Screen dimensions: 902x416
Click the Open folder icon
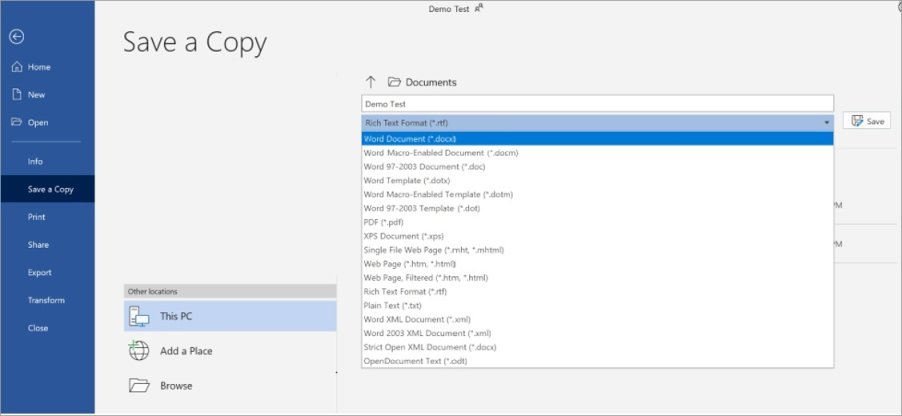pyautogui.click(x=16, y=122)
